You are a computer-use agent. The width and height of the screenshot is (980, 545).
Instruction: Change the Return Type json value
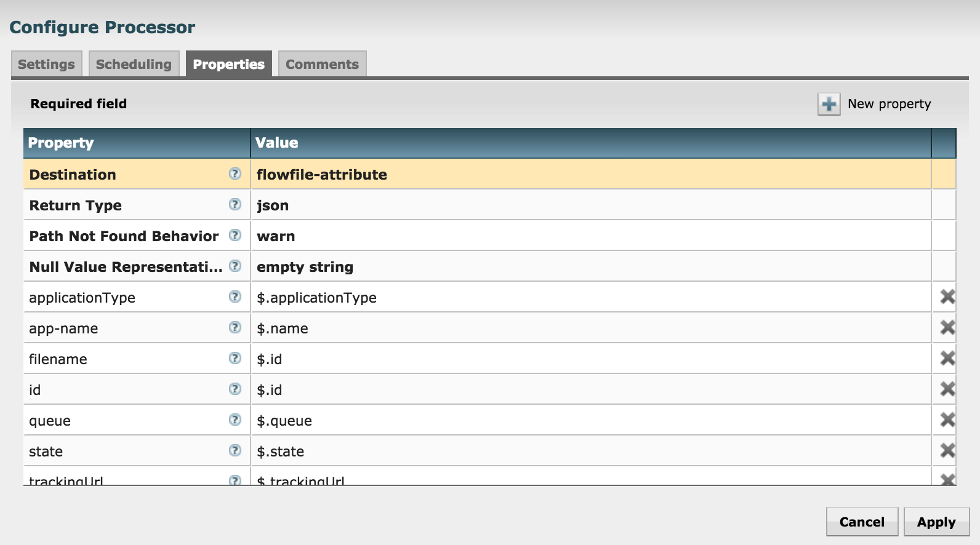click(x=590, y=205)
